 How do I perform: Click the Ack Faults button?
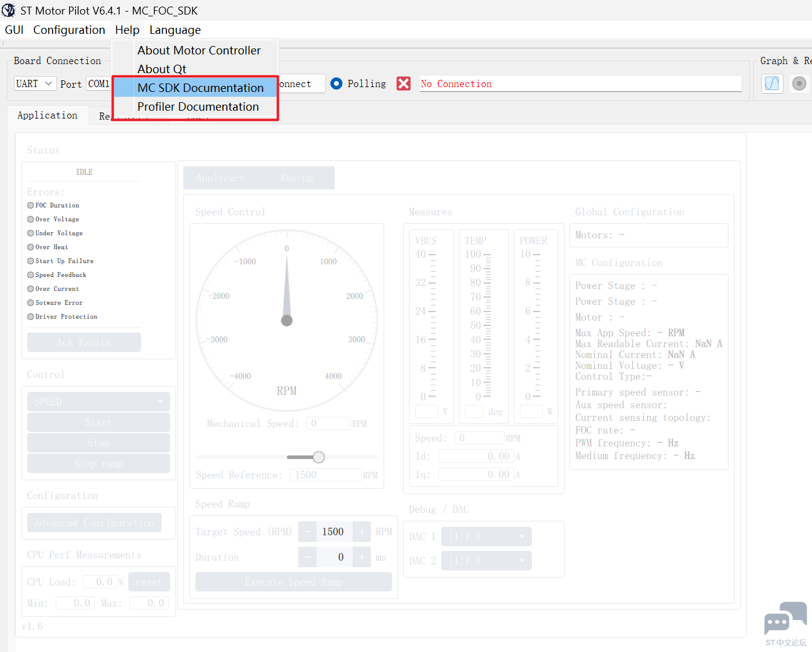[x=84, y=342]
